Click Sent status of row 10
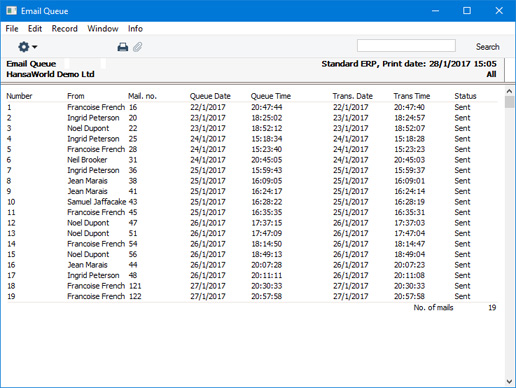The image size is (516, 388). tap(462, 202)
